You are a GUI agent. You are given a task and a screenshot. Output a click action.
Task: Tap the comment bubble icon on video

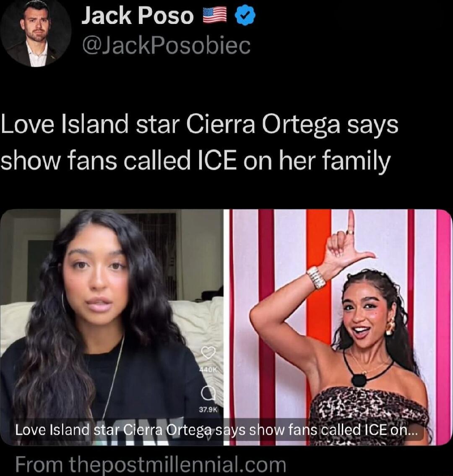coord(208,393)
